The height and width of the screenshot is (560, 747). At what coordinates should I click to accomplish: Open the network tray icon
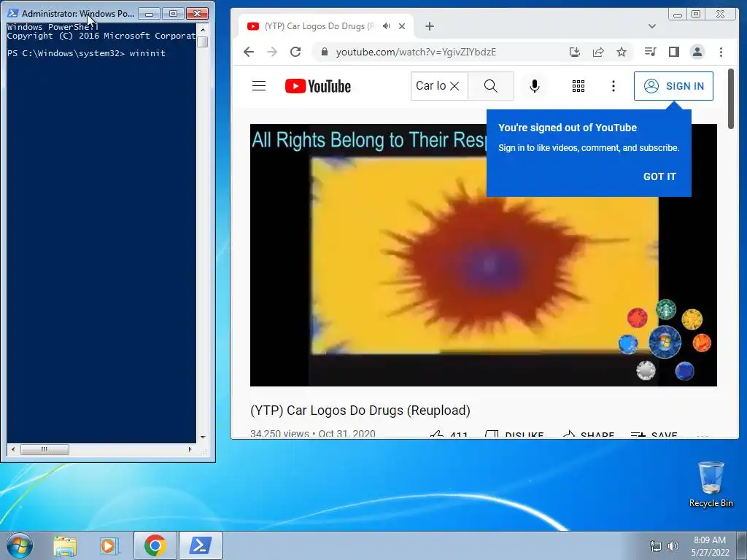pyautogui.click(x=656, y=546)
